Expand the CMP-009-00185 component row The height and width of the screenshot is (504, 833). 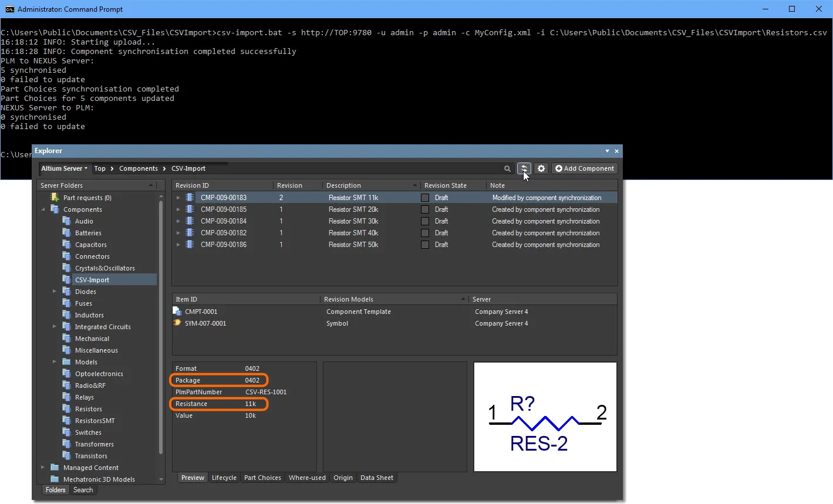pyautogui.click(x=178, y=209)
